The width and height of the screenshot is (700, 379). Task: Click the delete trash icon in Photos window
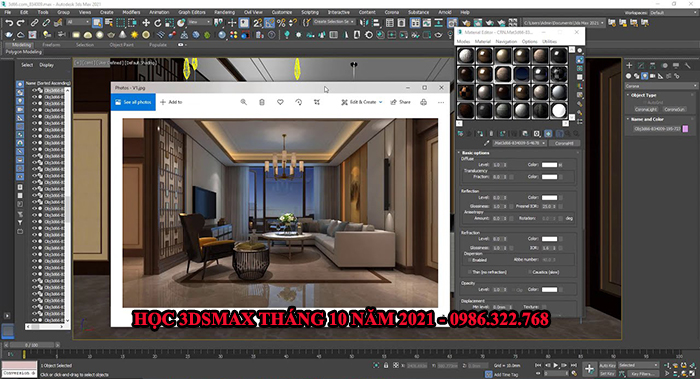pyautogui.click(x=262, y=102)
